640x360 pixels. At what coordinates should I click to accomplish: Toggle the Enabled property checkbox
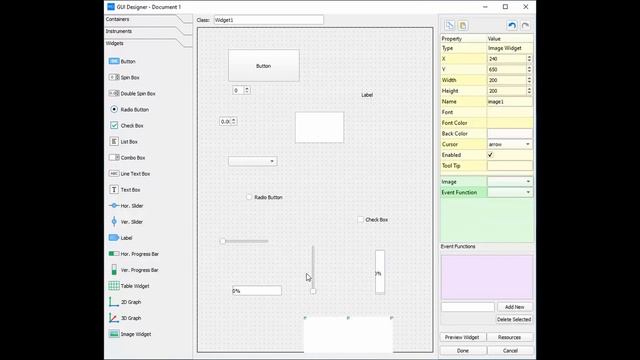pyautogui.click(x=490, y=155)
